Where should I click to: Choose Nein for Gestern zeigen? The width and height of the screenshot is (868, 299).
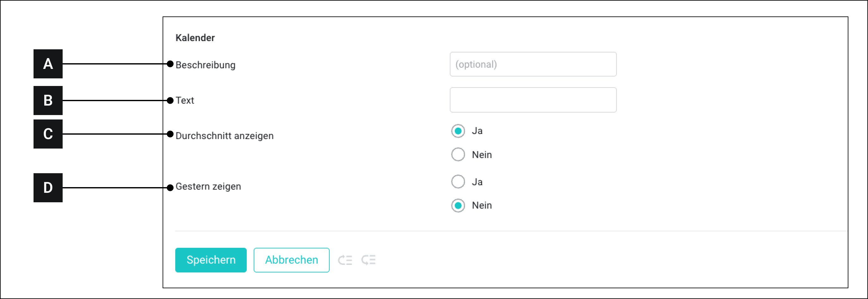(458, 205)
